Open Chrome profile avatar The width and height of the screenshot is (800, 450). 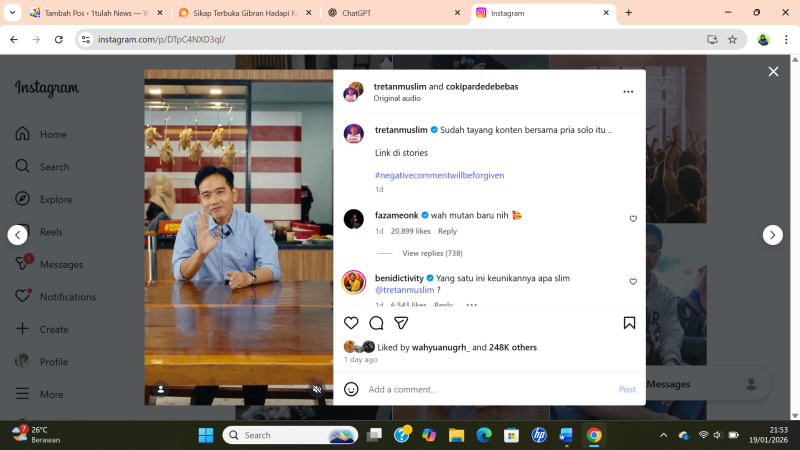click(x=763, y=39)
